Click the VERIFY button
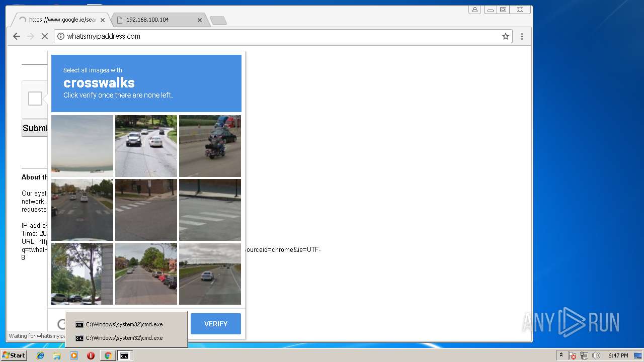This screenshot has height=362, width=644. 216,324
